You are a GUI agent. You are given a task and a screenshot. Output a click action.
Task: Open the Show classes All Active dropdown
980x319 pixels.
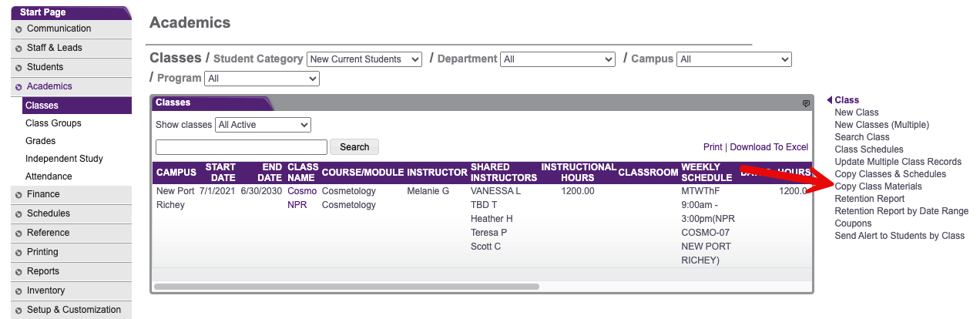(x=263, y=125)
